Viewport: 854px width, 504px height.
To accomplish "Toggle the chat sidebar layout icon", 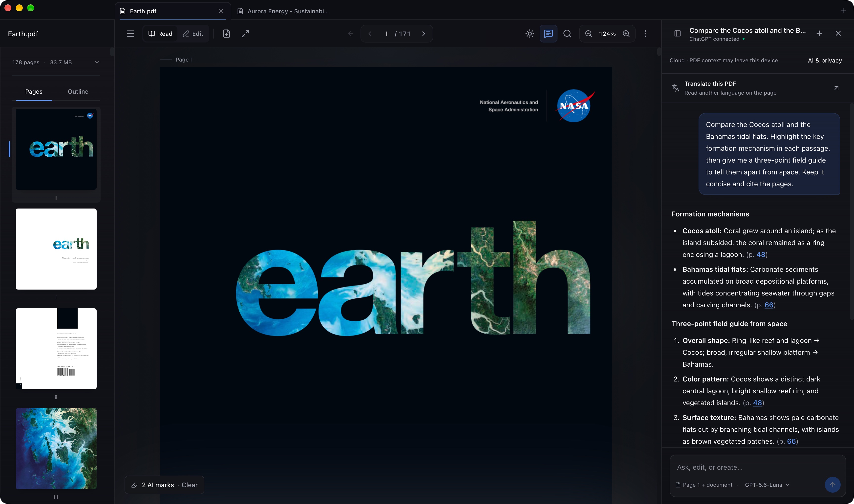I will [677, 33].
